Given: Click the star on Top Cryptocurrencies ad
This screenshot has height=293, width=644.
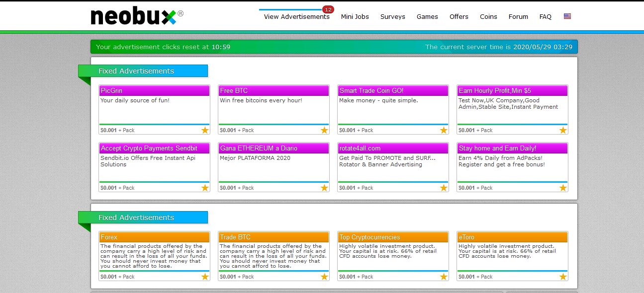Looking at the screenshot, I should (444, 277).
